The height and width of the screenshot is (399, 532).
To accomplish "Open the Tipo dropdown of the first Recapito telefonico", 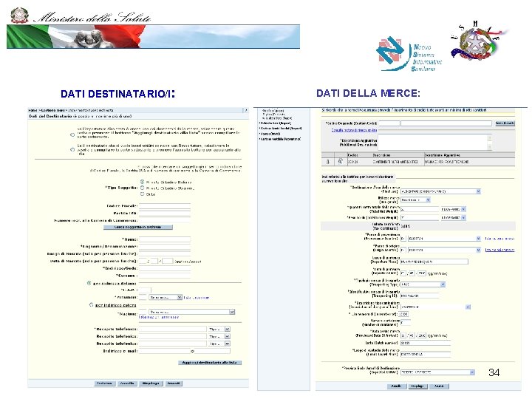I will 219,329.
